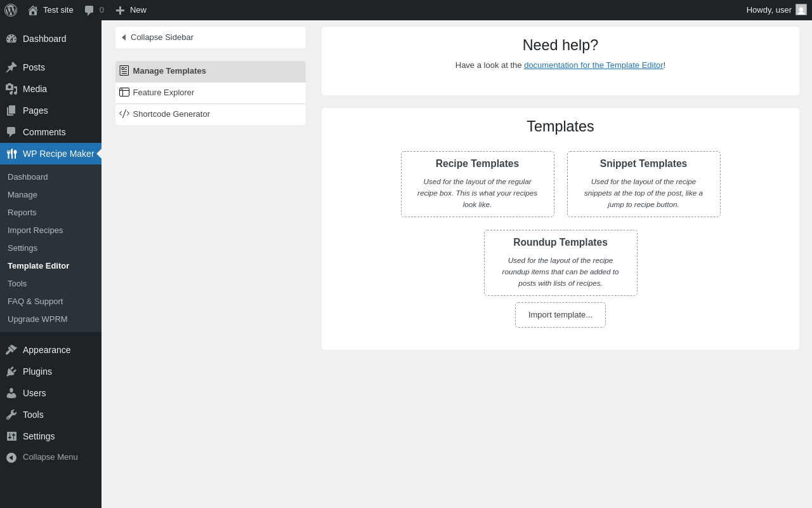This screenshot has width=812, height=508.
Task: Select Manage Templates tab
Action: (169, 71)
